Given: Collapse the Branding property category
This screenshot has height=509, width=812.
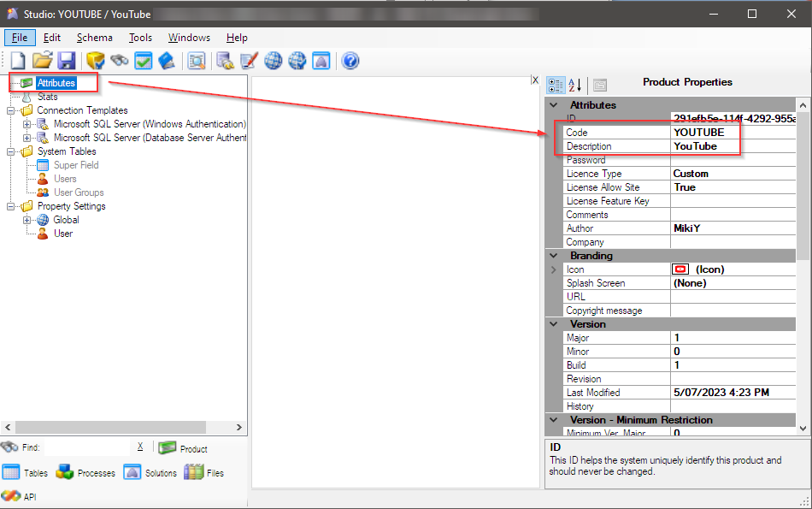Looking at the screenshot, I should click(x=554, y=256).
